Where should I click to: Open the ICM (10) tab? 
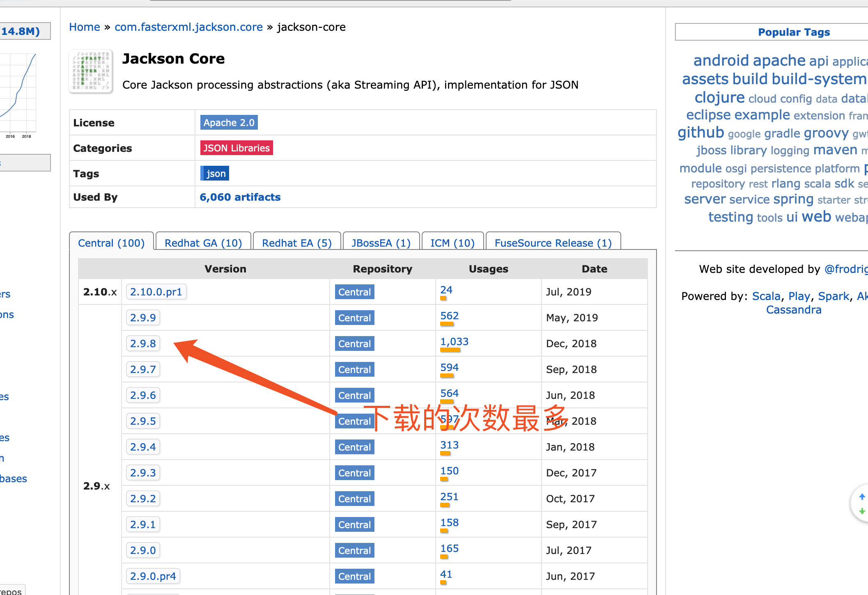click(452, 243)
